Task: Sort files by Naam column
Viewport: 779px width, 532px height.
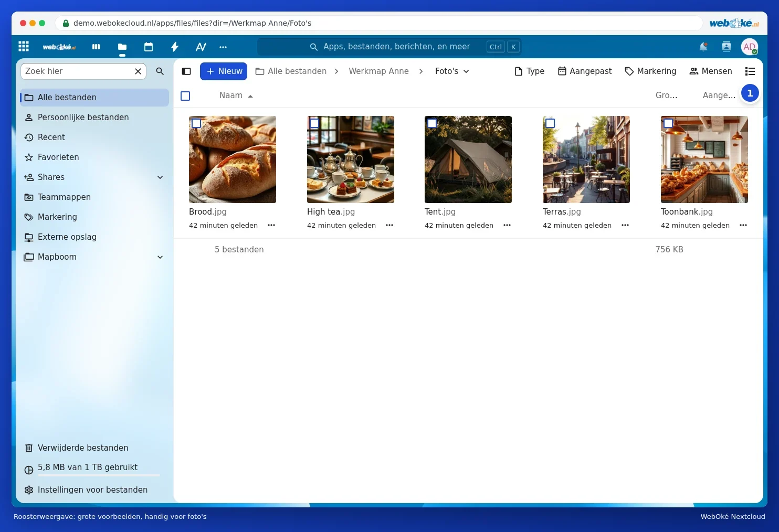Action: [236, 95]
